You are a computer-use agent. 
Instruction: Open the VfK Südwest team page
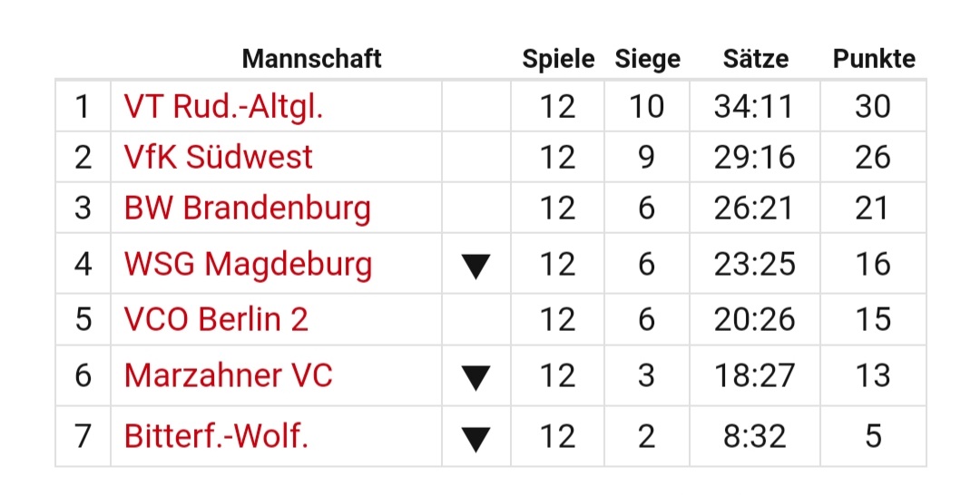(218, 158)
